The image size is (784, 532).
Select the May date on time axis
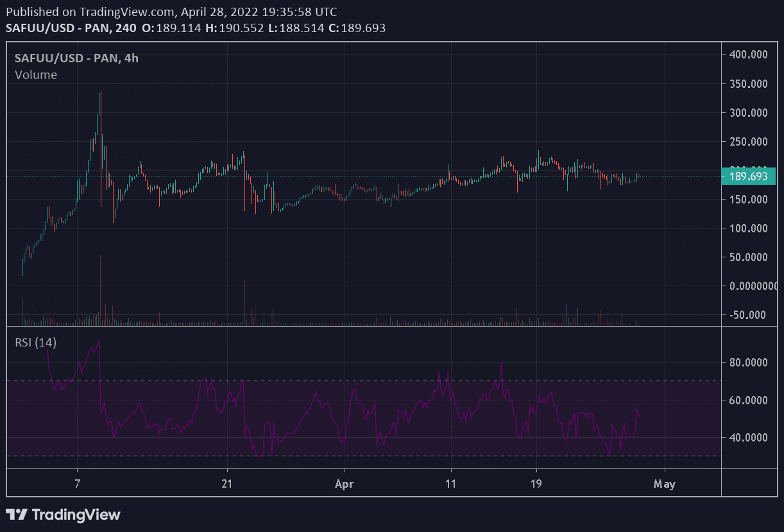[x=664, y=484]
